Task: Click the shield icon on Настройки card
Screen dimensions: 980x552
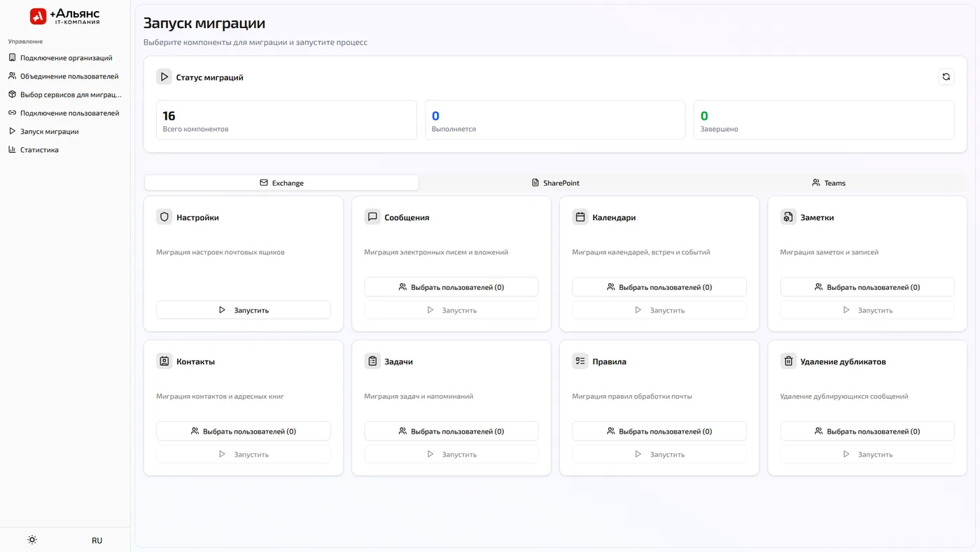Action: 164,217
